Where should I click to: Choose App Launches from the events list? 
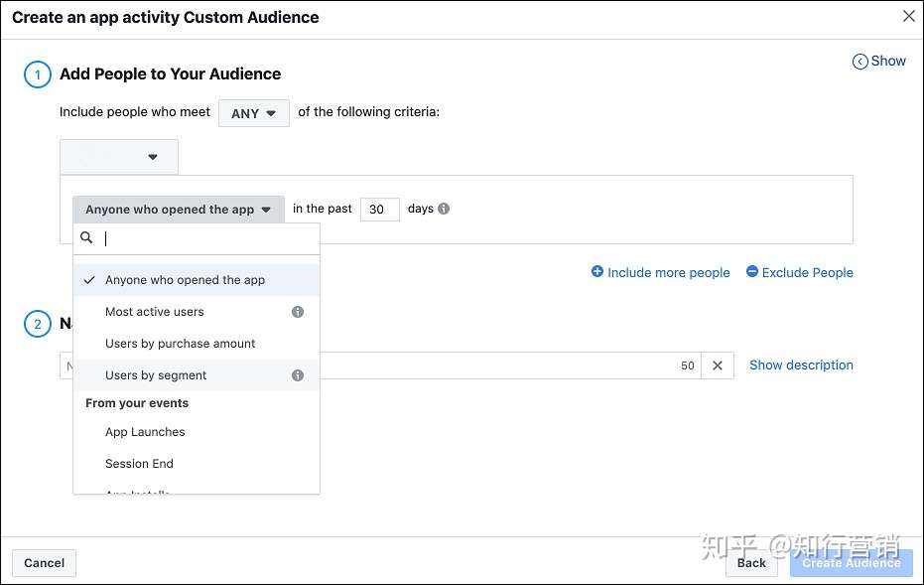click(x=145, y=431)
